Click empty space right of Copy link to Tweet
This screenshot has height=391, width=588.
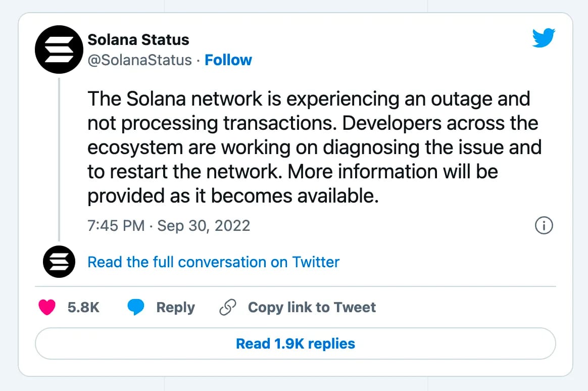(465, 307)
